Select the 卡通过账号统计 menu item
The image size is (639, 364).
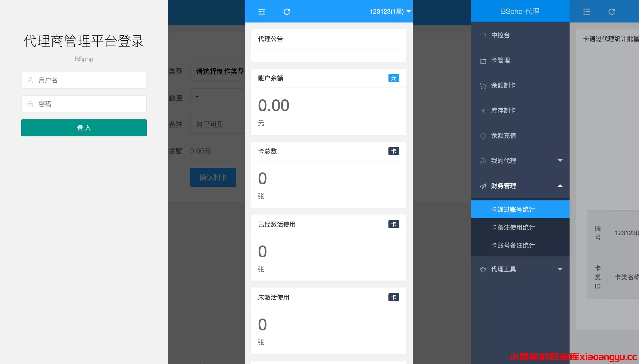point(513,209)
